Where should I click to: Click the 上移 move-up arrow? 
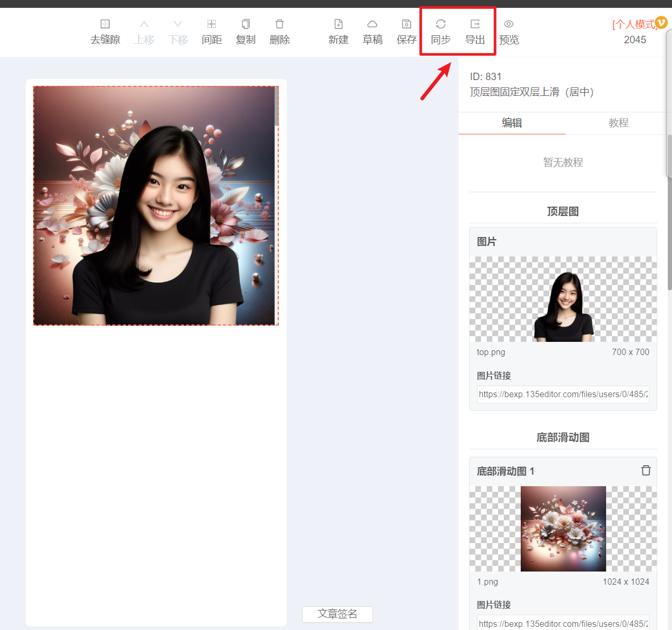coord(144,24)
